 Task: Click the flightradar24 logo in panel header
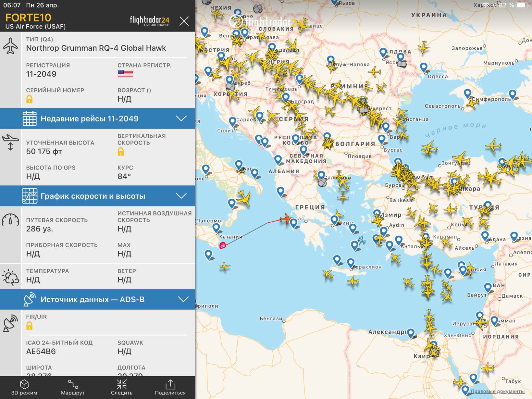(150, 21)
